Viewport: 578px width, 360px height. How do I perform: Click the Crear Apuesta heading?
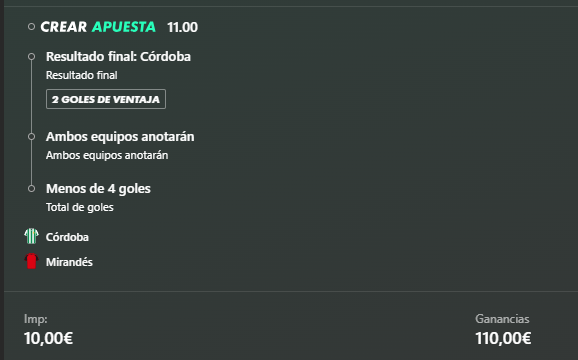98,27
